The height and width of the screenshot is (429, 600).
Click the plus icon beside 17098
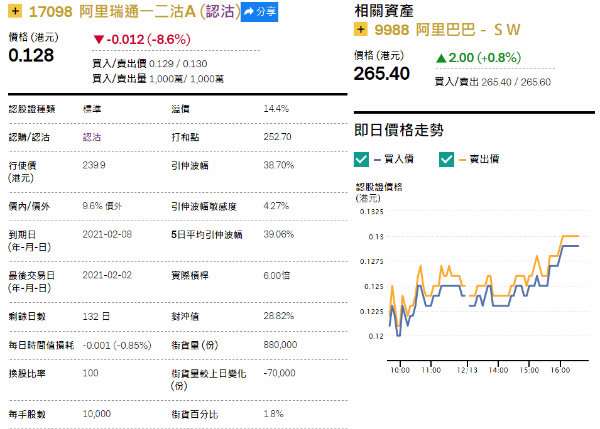(x=15, y=11)
